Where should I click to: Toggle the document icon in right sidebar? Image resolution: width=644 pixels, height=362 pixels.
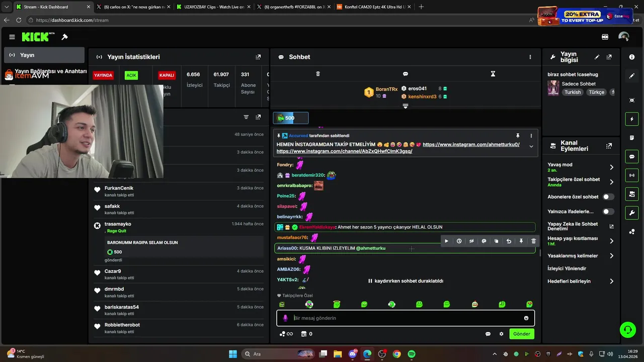tap(632, 138)
